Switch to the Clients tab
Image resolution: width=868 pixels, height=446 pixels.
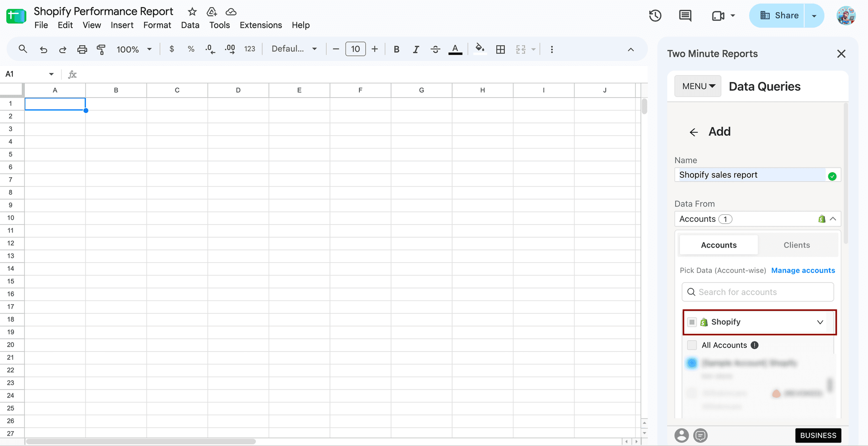click(797, 245)
